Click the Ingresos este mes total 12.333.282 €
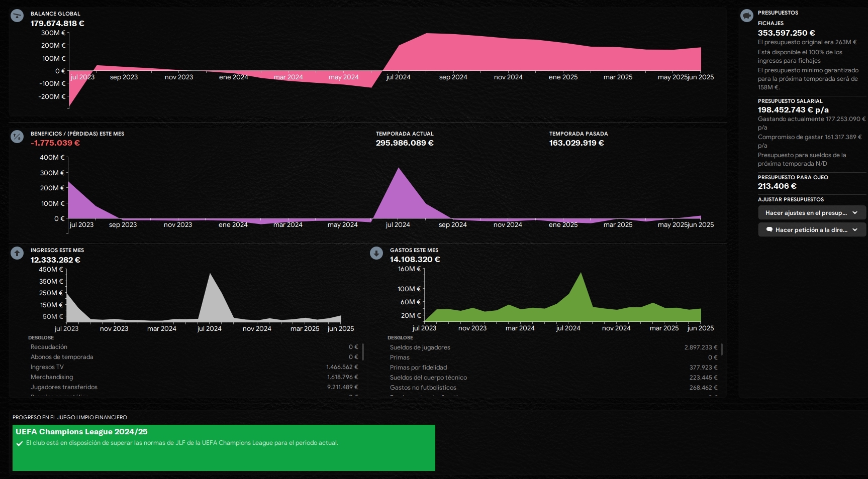This screenshot has height=479, width=868. click(x=55, y=260)
